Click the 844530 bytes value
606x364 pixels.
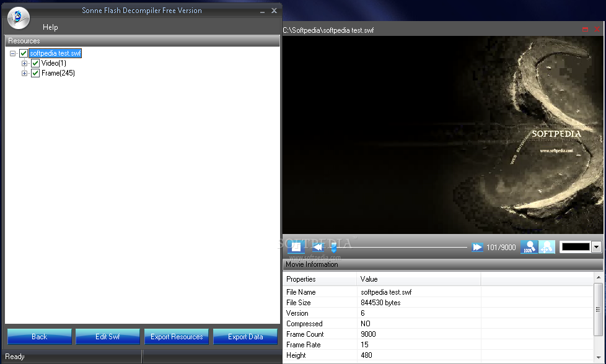coord(380,303)
